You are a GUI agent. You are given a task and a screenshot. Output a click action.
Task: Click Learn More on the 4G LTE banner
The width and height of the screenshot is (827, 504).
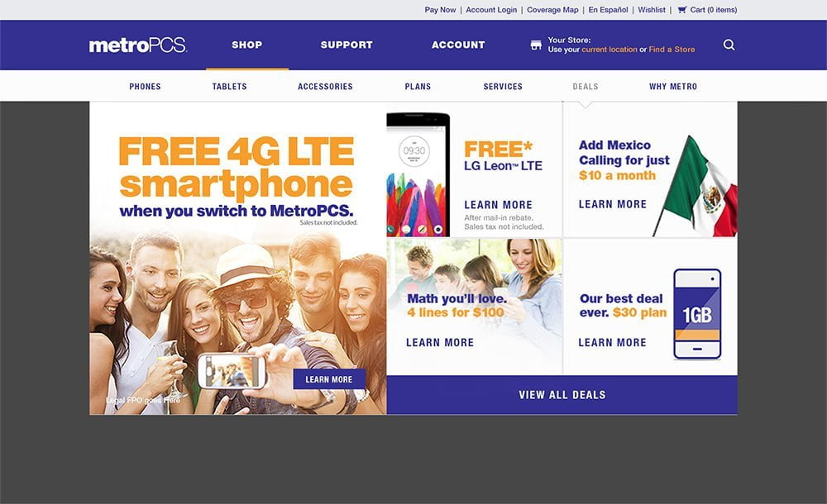tap(329, 379)
